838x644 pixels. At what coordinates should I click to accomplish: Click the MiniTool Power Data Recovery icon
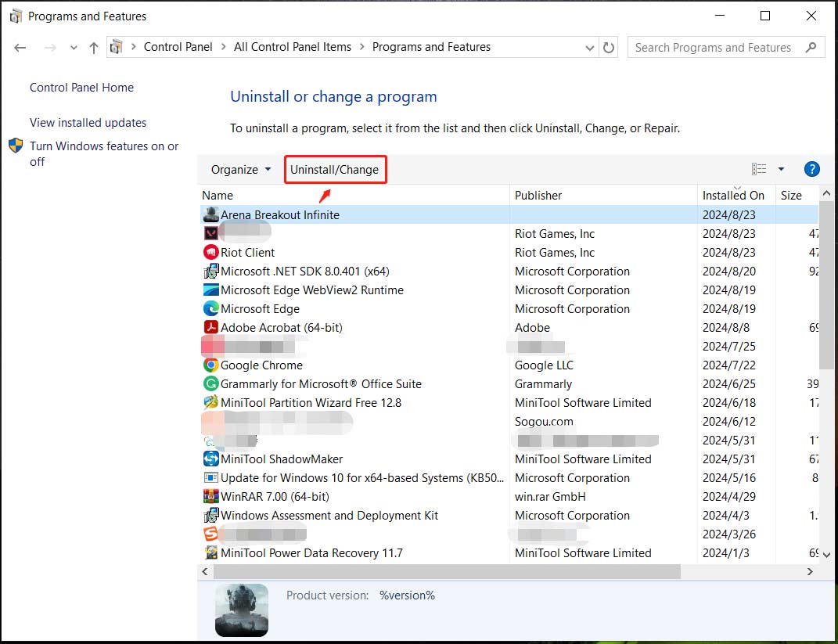(211, 552)
